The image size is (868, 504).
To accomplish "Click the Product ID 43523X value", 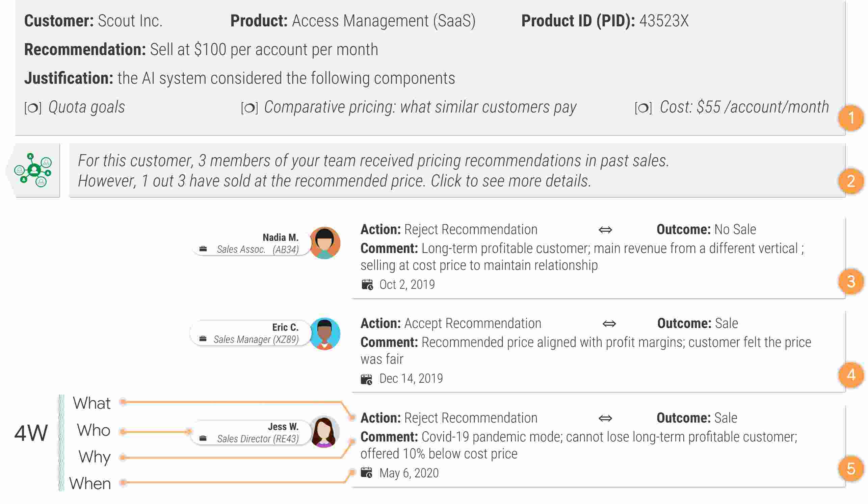I will click(664, 21).
